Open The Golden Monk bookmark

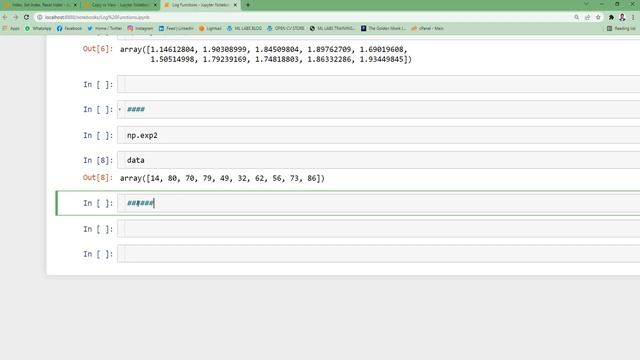click(383, 28)
